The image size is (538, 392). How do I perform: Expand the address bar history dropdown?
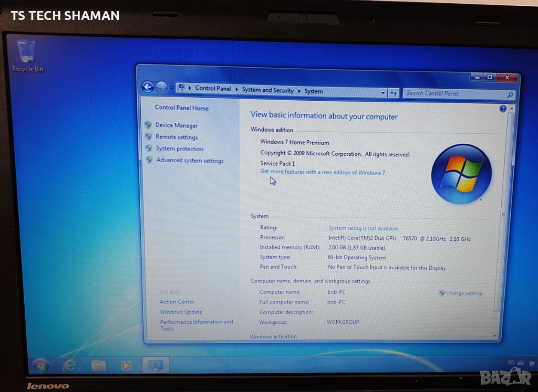coord(382,93)
